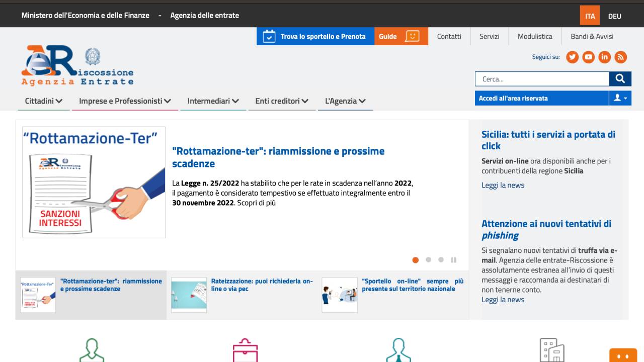Open the Bandi & Avvisi page
This screenshot has width=644, height=362.
[592, 36]
